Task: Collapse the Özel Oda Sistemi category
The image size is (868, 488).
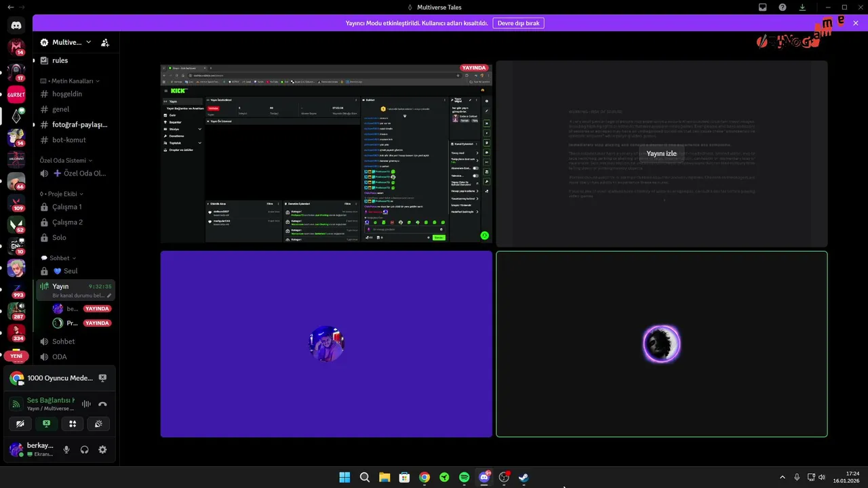Action: (x=66, y=161)
